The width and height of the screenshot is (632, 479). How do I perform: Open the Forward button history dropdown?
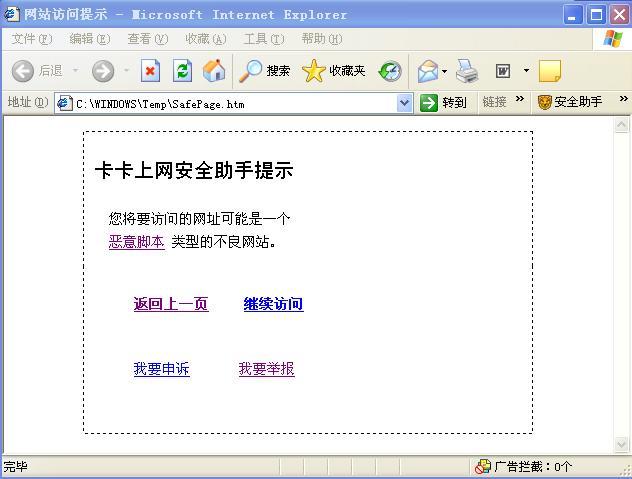click(126, 71)
